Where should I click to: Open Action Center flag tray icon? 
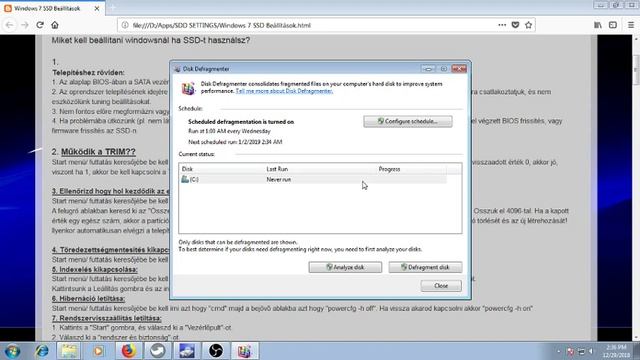[x=570, y=351]
